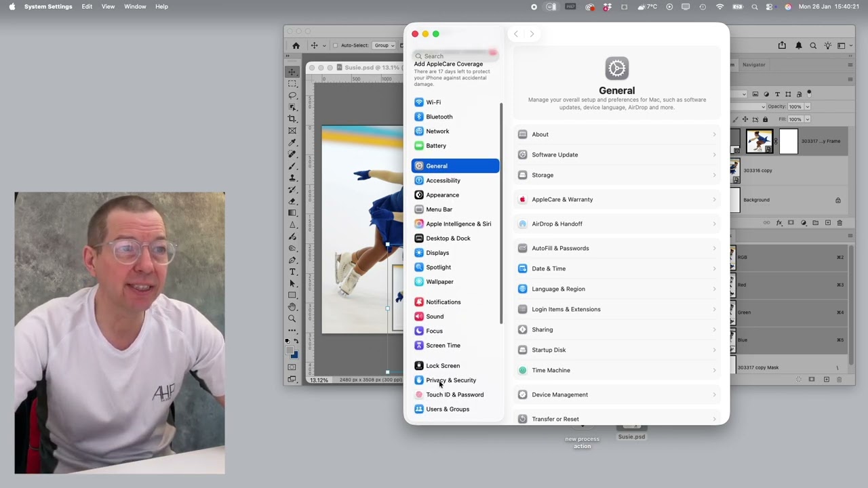Screen dimensions: 868x488
Task: Select the Eraser tool in Photoshop
Action: 292,201
